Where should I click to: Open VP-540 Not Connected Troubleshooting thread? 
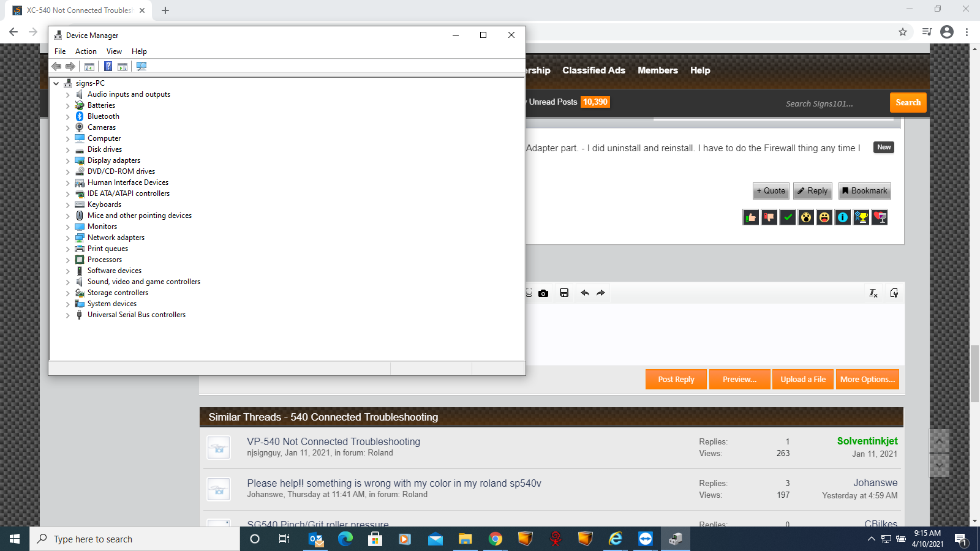coord(334,441)
